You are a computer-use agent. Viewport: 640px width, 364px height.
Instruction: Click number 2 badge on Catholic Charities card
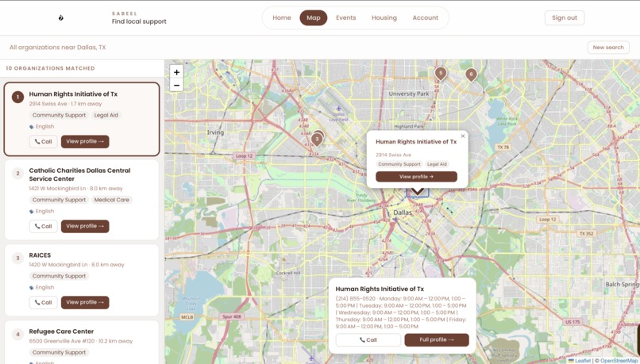[17, 174]
